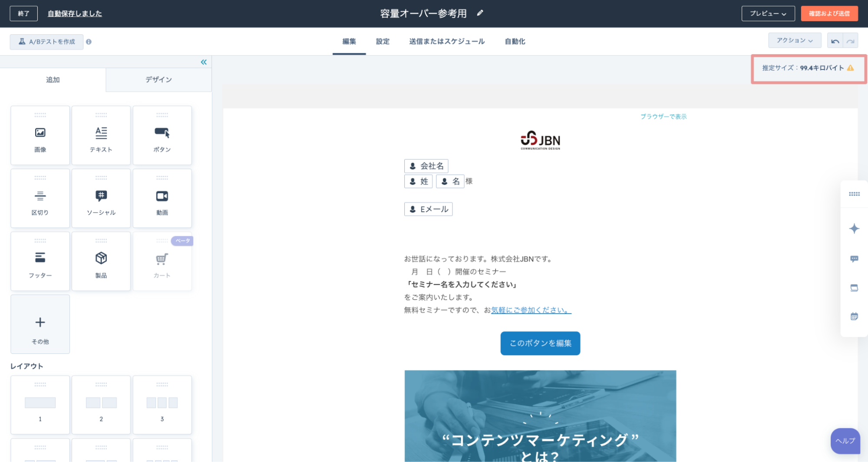Click the size warning triangle icon
The image size is (868, 462).
tap(850, 68)
